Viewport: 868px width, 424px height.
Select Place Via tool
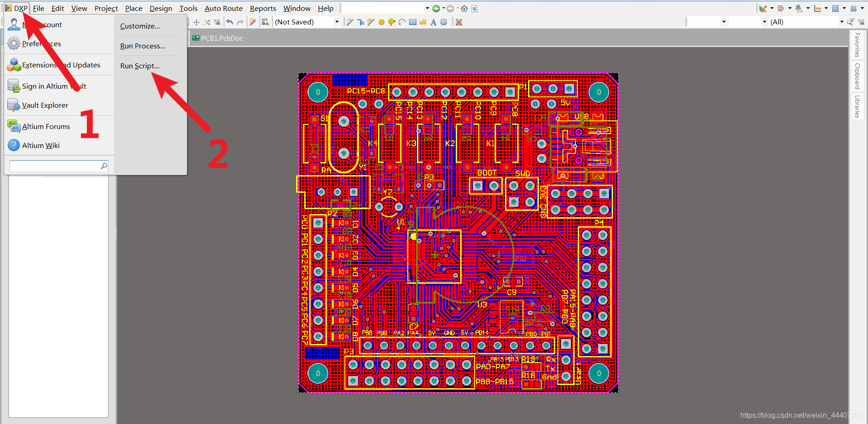392,22
